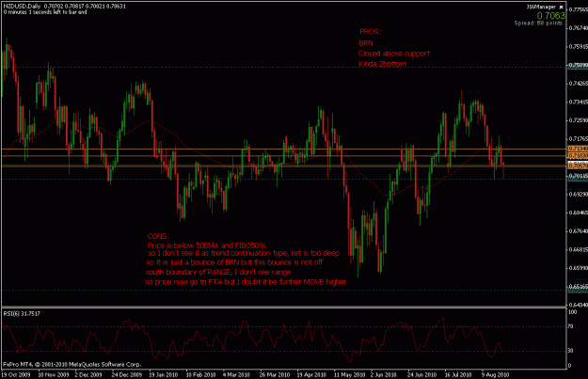
Task: Click the RSI scale value 100
Action: 573,312
